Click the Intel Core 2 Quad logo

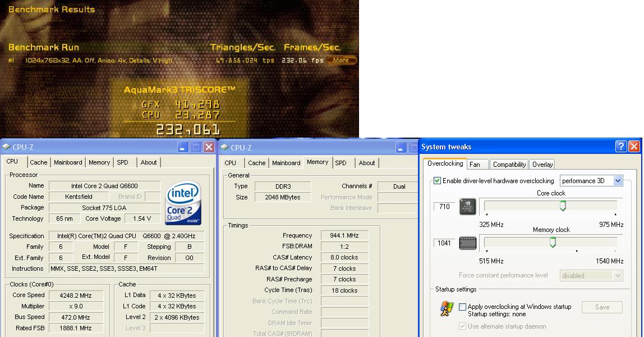click(x=183, y=203)
